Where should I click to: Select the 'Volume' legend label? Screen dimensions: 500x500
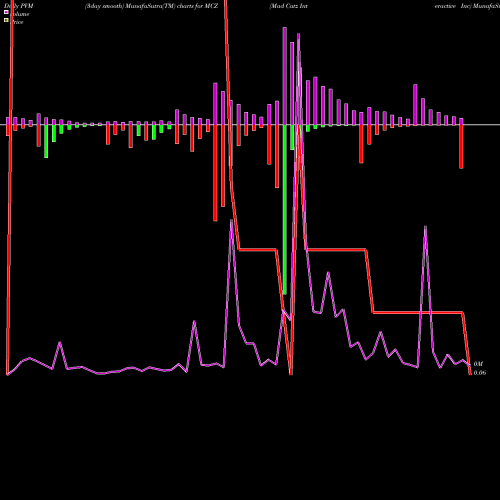(x=20, y=14)
